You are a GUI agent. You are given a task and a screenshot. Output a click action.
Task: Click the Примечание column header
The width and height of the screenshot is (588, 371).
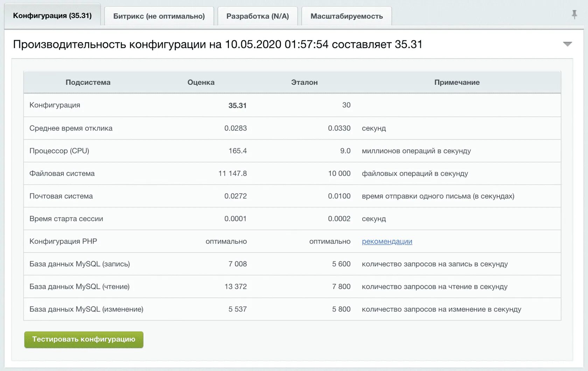[x=457, y=82]
